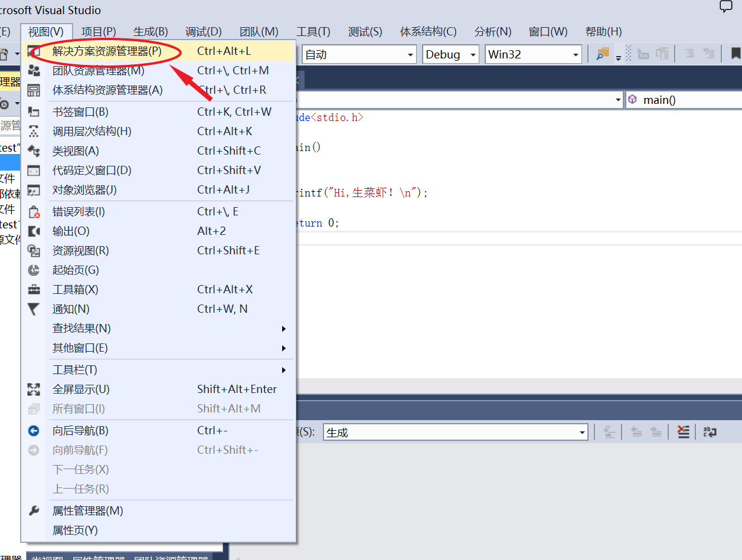Select 起始页(G) menu entry
This screenshot has height=560, width=742.
click(x=158, y=270)
